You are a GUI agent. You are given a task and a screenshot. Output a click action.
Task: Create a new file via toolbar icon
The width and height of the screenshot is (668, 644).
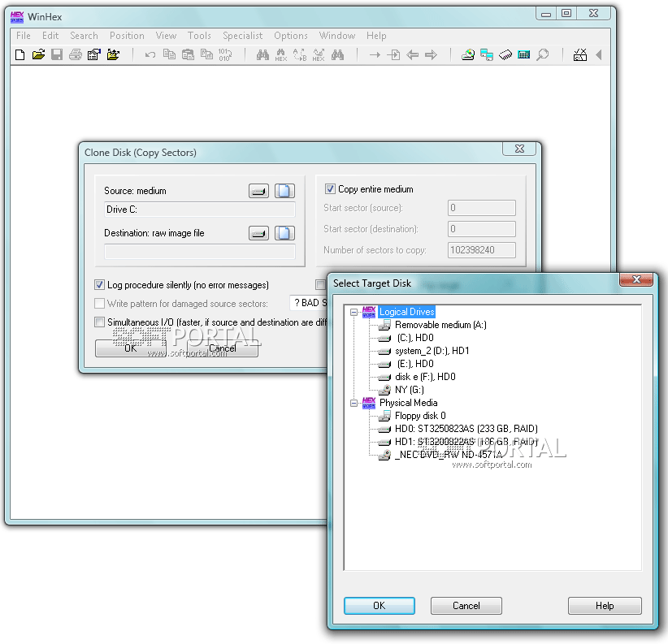click(20, 55)
